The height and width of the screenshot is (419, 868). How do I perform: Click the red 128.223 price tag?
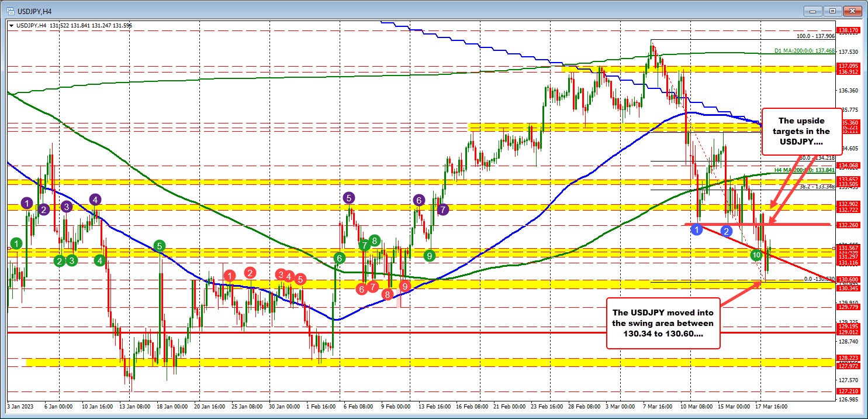pos(848,358)
